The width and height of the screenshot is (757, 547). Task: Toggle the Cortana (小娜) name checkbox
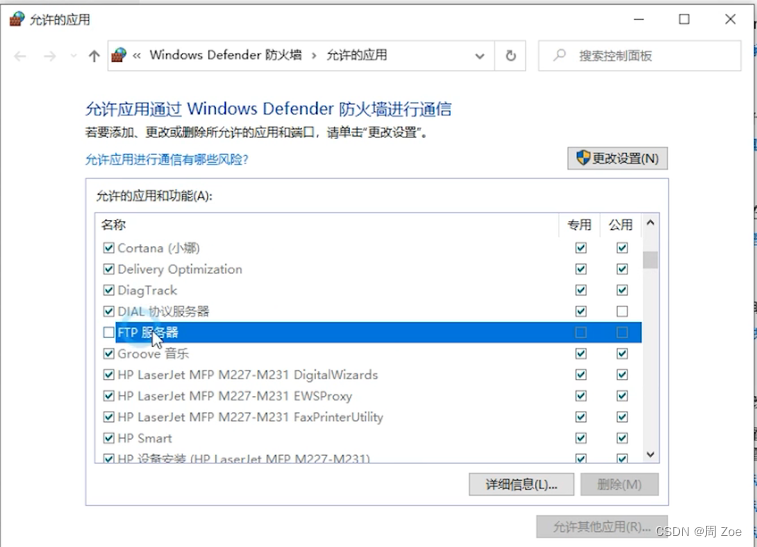click(109, 248)
